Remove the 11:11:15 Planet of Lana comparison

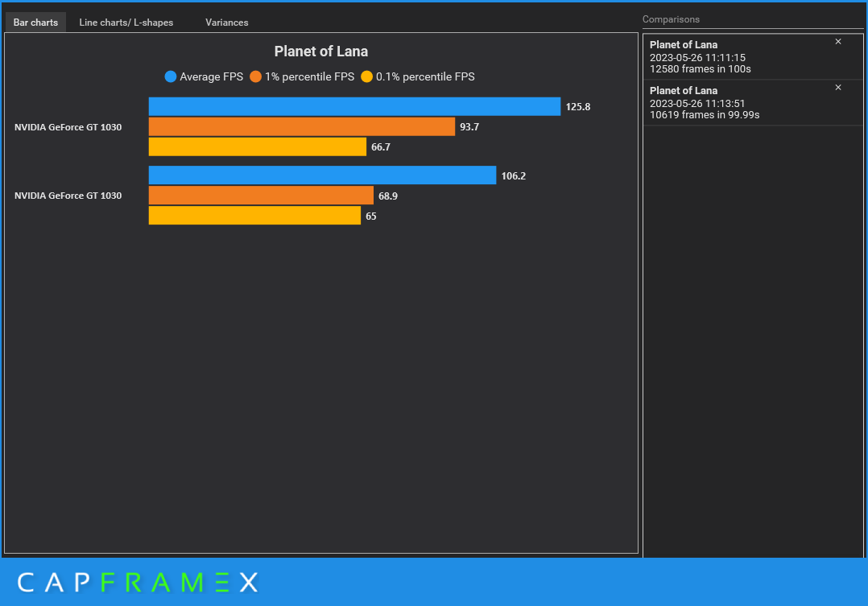click(x=838, y=42)
